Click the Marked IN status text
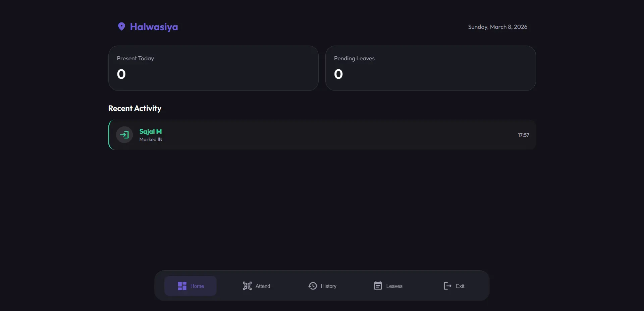The height and width of the screenshot is (311, 644). click(151, 139)
